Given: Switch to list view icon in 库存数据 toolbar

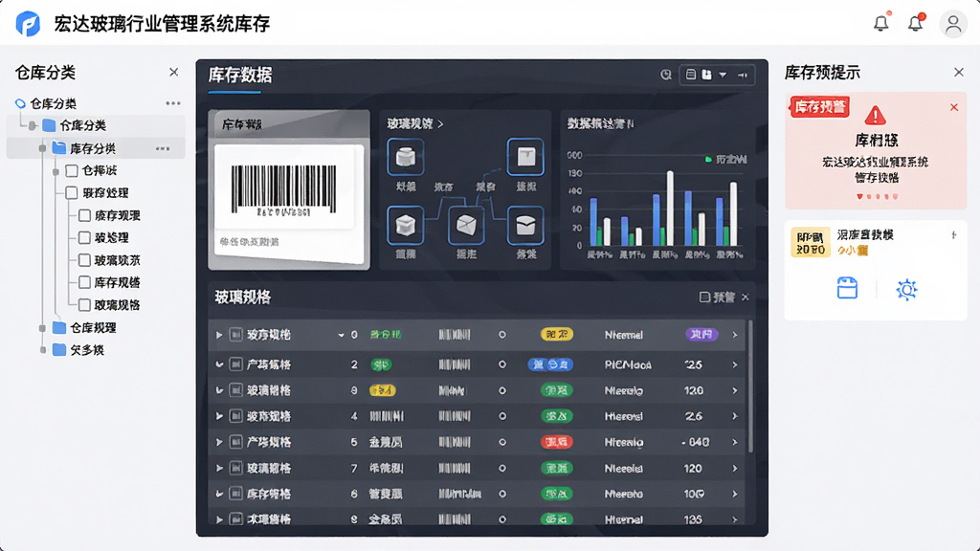Looking at the screenshot, I should coord(691,75).
